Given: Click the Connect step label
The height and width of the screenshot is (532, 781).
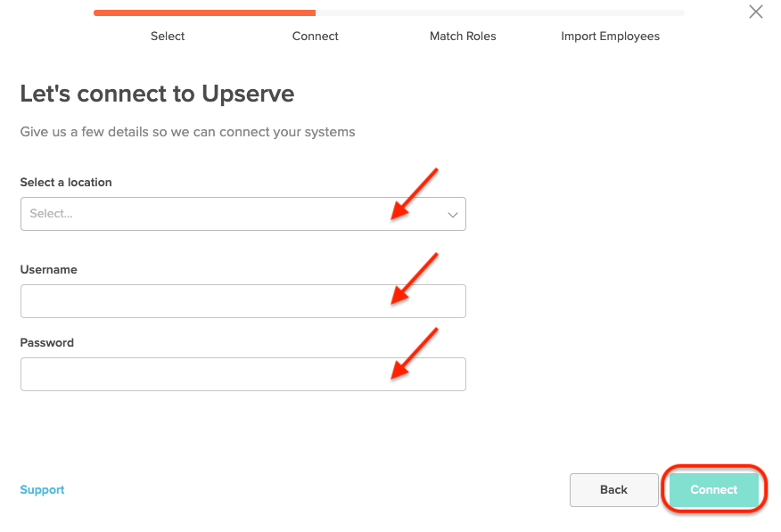Looking at the screenshot, I should coord(315,36).
